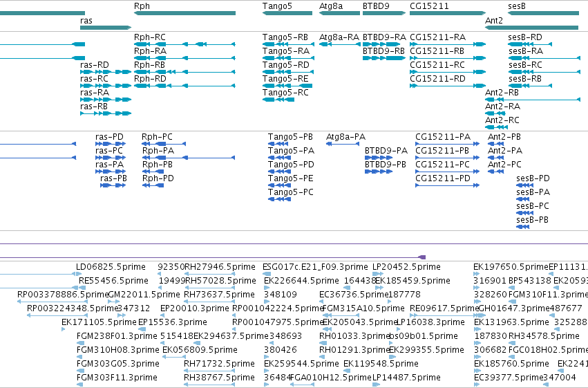The width and height of the screenshot is (588, 388).
Task: Click transcript BTBD9-RA
Action: click(384, 37)
